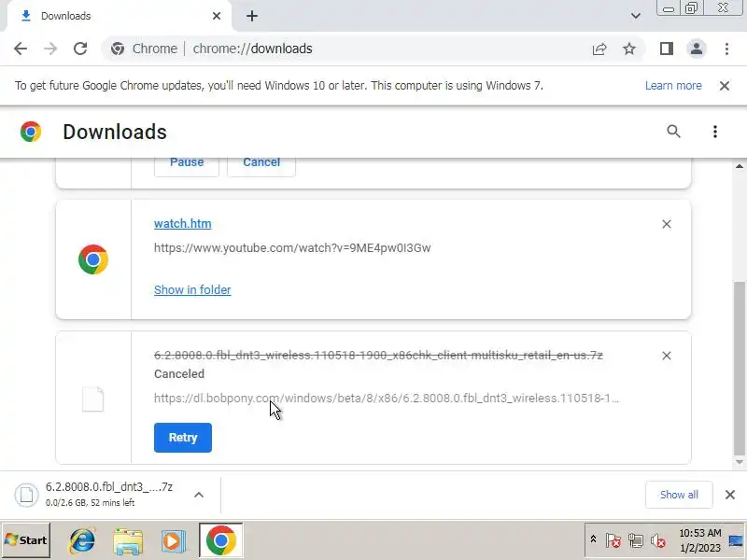Open Chrome's three-dot main menu

[726, 49]
